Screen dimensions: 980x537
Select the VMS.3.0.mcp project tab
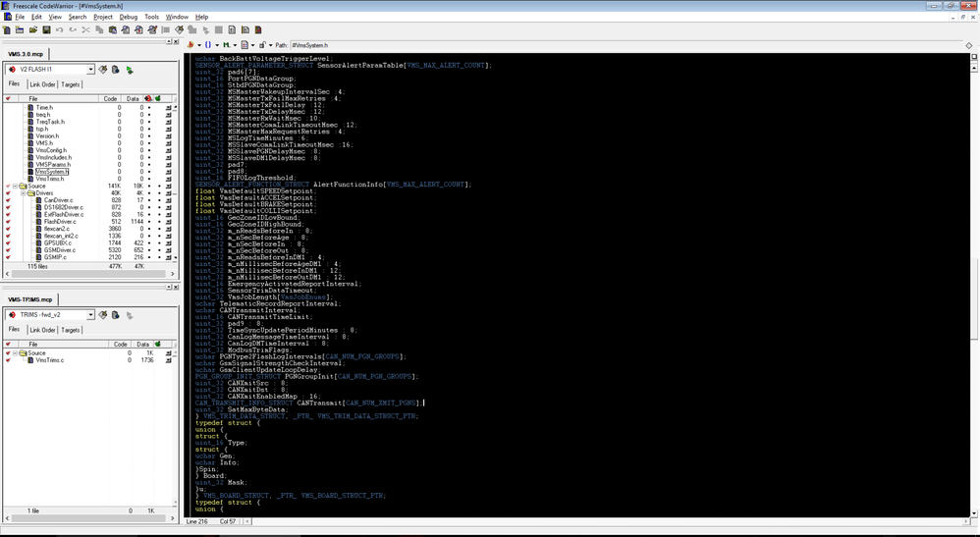click(x=26, y=54)
